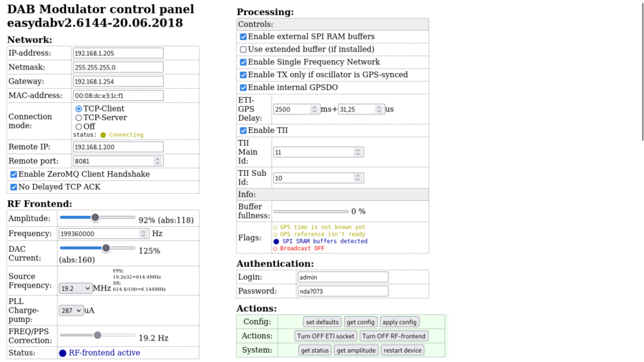Click the Amplitude slider handle
The height and width of the screenshot is (362, 644).
click(x=95, y=217)
